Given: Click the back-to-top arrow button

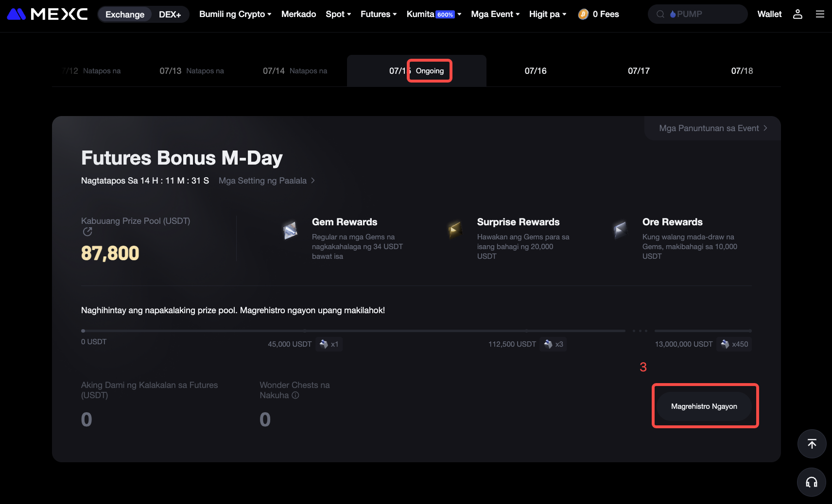Looking at the screenshot, I should [812, 443].
